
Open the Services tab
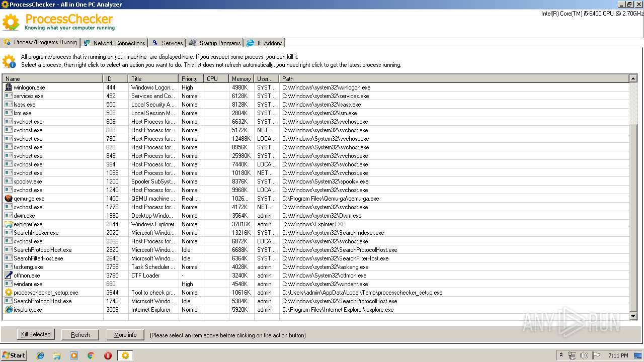167,43
